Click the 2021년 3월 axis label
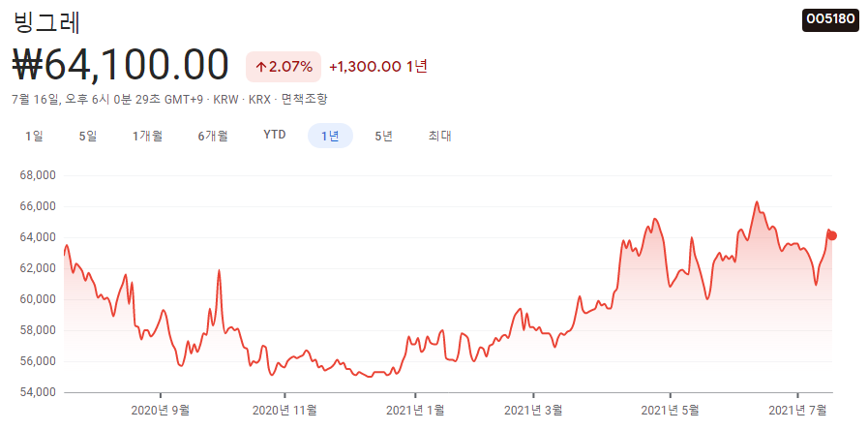Viewport: 868px width, 430px height. [533, 411]
